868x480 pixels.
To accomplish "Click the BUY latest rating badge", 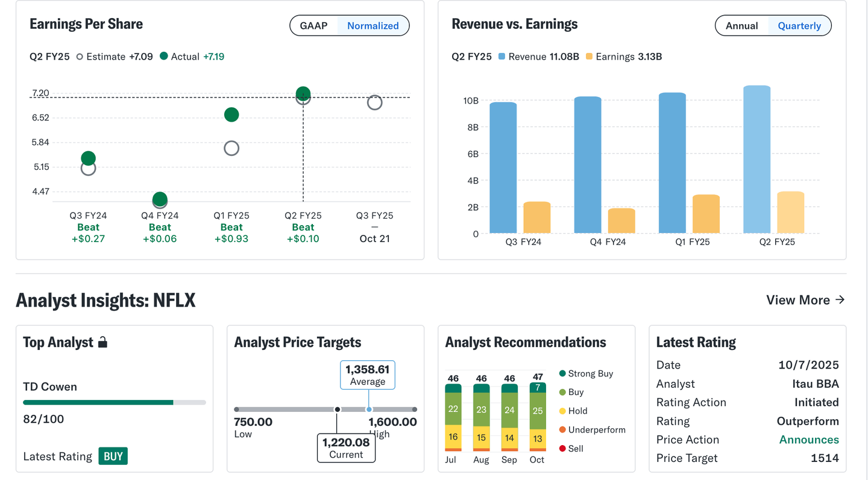I will click(113, 456).
